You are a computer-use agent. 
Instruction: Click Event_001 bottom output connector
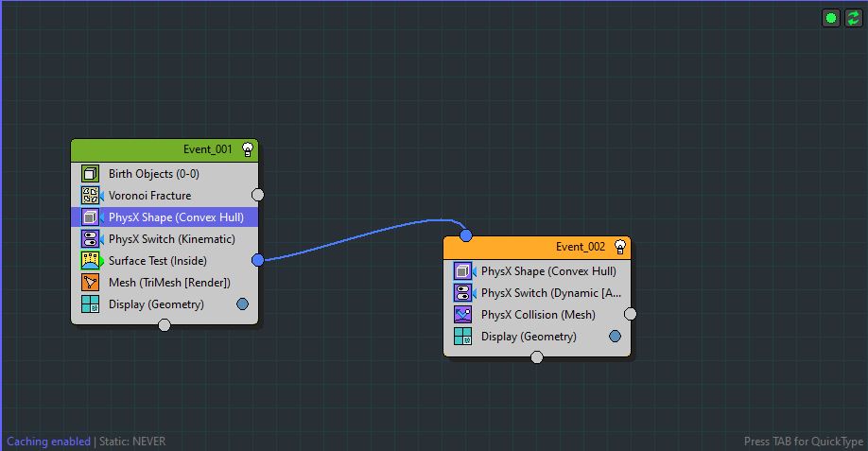[x=165, y=325]
